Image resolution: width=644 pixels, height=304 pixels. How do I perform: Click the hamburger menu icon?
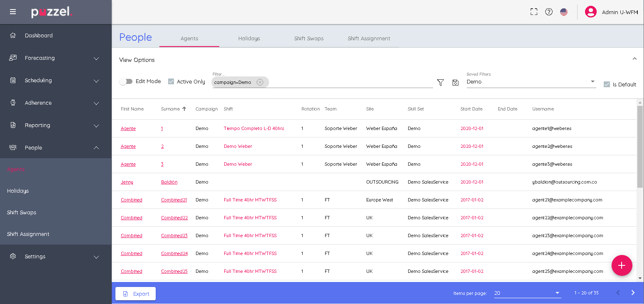13,12
